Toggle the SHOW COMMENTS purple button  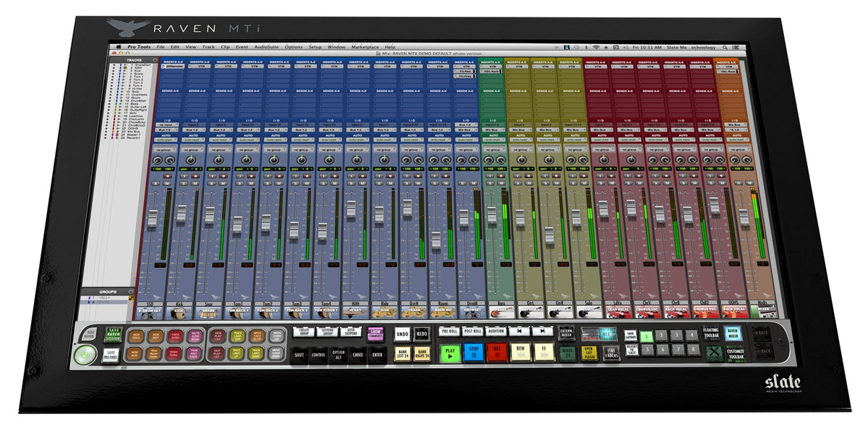[375, 334]
